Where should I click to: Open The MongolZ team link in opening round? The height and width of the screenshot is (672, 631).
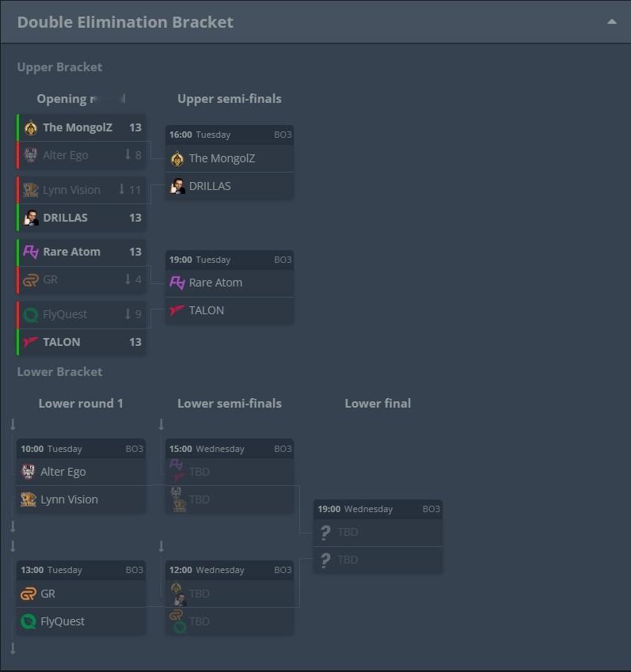pos(78,127)
